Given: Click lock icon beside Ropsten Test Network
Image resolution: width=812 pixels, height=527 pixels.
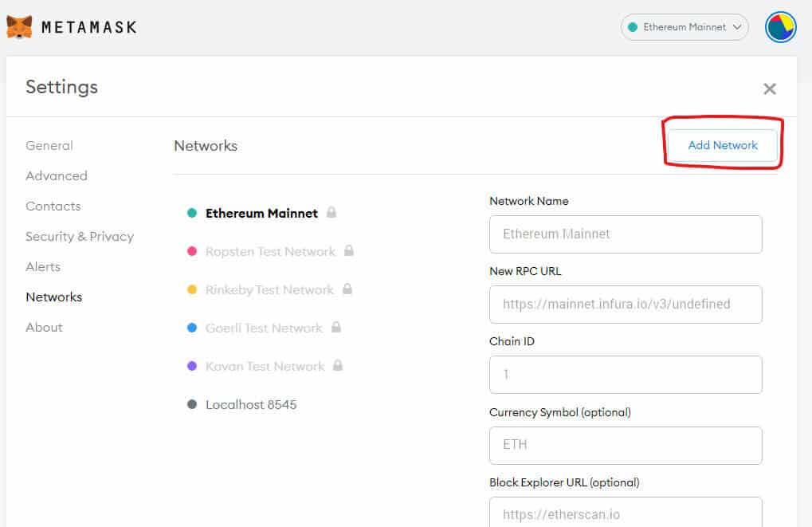Looking at the screenshot, I should [349, 250].
